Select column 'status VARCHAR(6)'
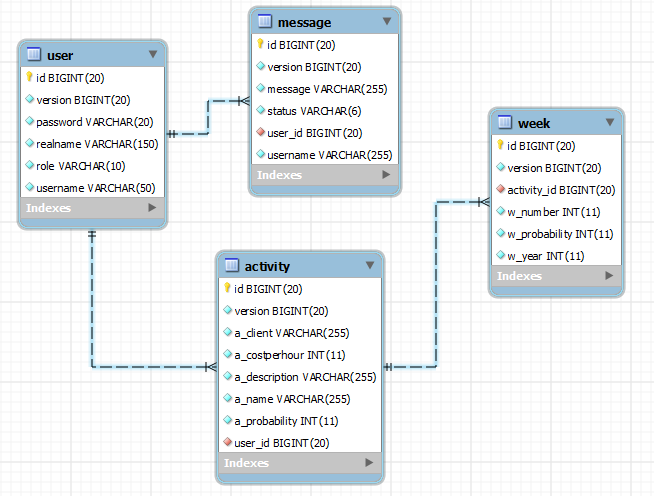Screen dimensions: 656x496 coord(314,111)
